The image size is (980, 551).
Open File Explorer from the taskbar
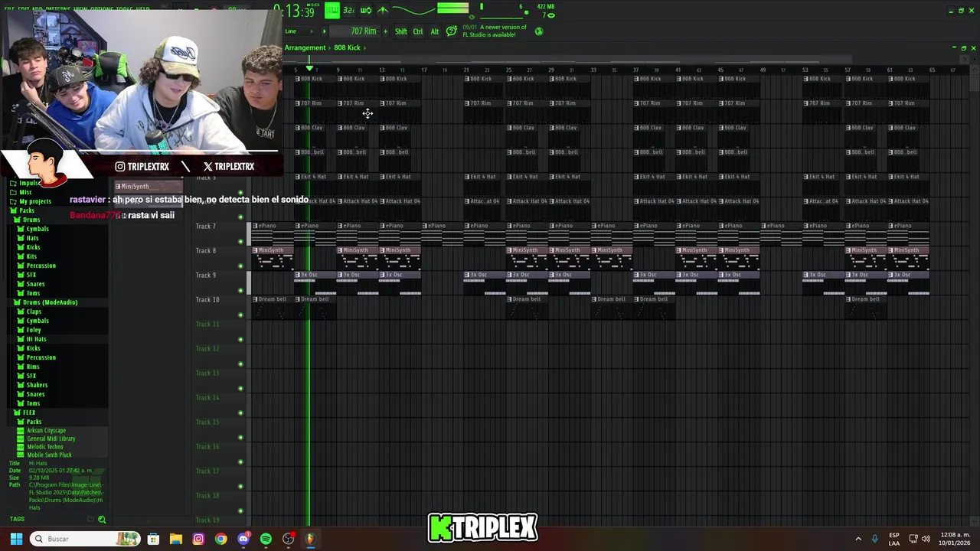point(175,539)
